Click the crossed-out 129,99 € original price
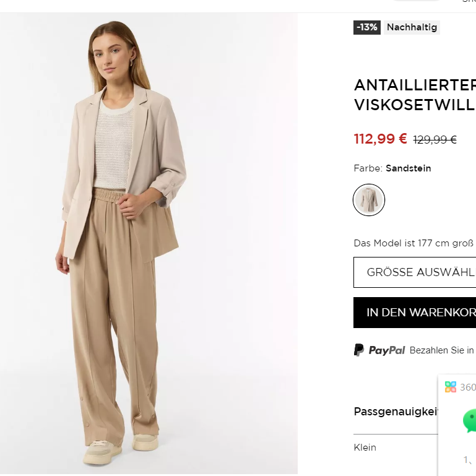Viewport: 476px width, 476px height. pyautogui.click(x=435, y=140)
